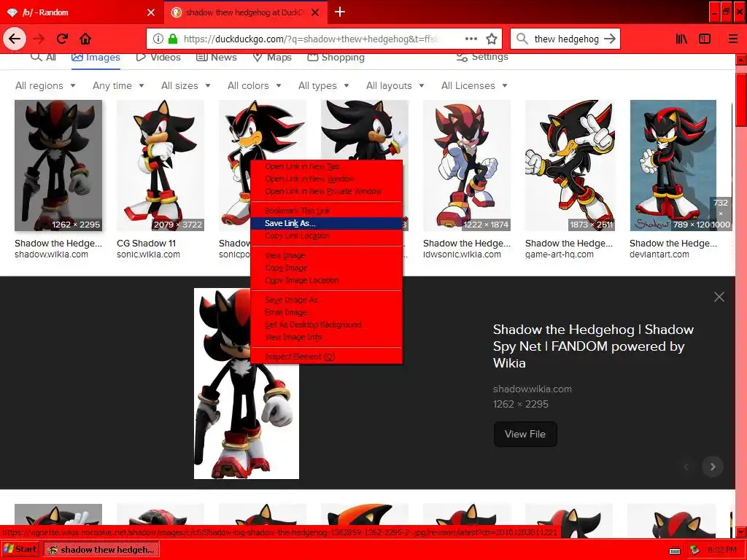
Task: Open the Shadow Spy Net FANDOM title link
Action: [593, 346]
